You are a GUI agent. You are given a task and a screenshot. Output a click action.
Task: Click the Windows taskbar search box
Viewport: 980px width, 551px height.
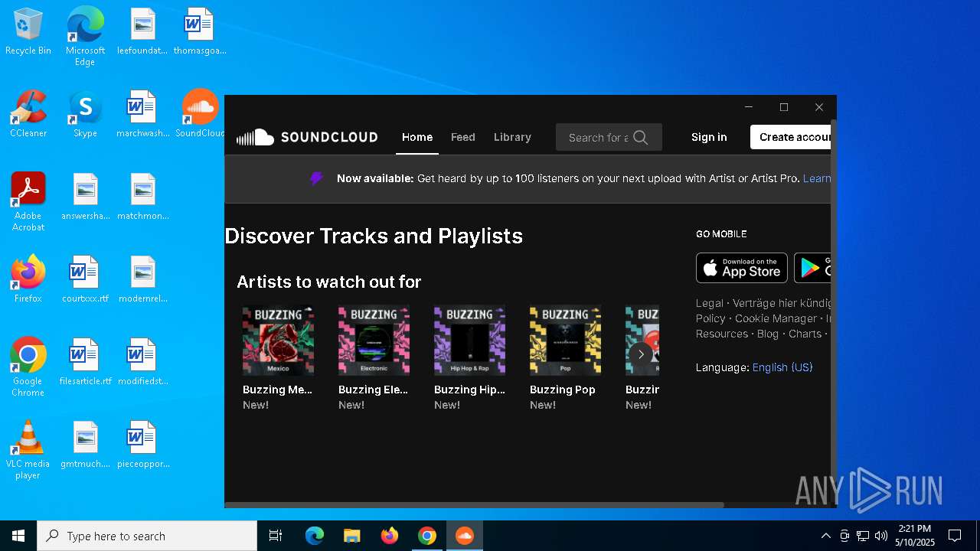[x=147, y=536]
